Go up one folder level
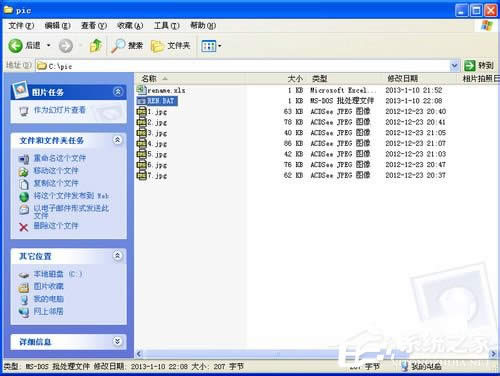 click(x=96, y=46)
